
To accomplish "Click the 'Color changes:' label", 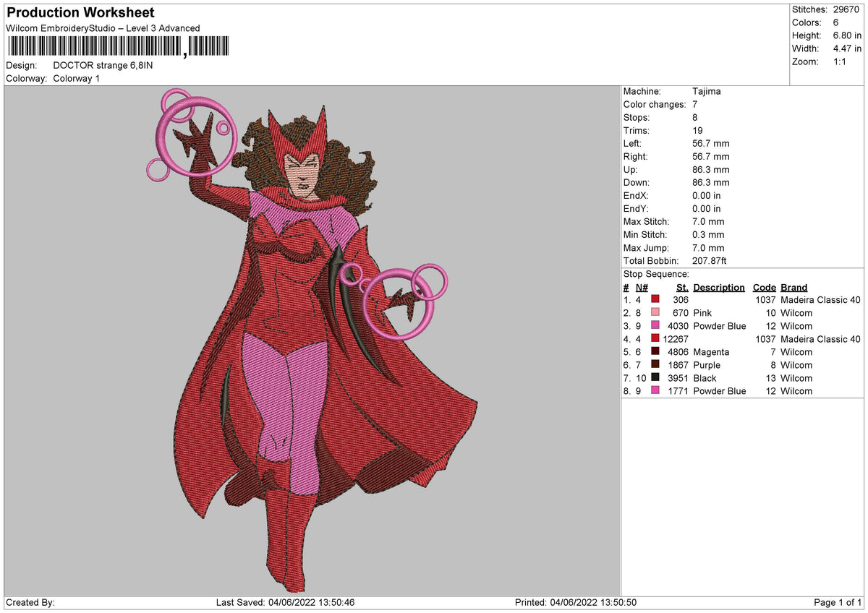I will (655, 104).
